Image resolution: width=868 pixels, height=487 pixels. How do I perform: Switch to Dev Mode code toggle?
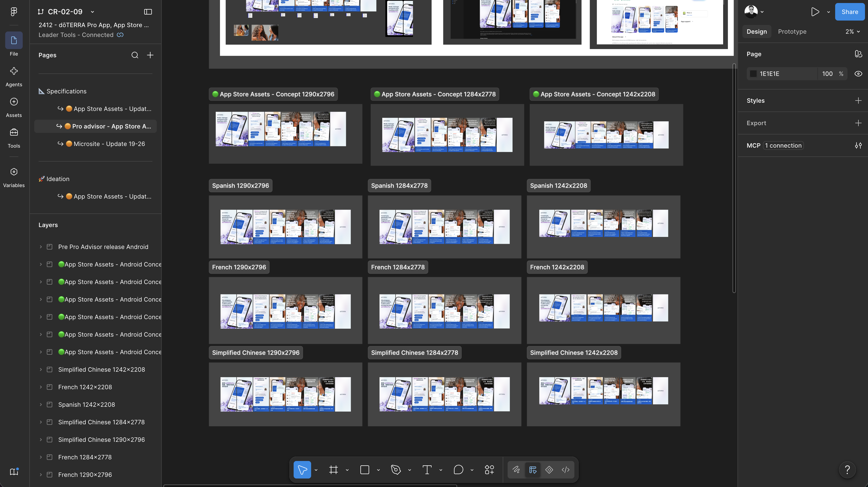point(565,469)
